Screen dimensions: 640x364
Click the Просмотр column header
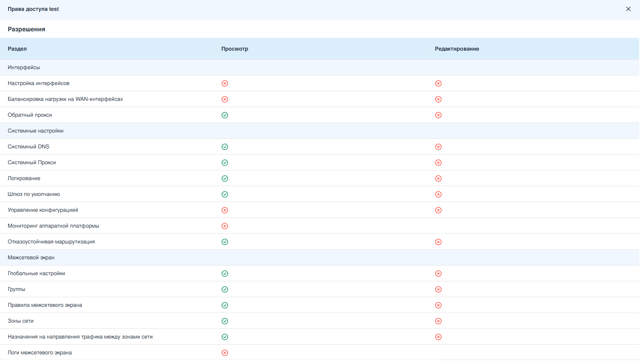(x=234, y=49)
